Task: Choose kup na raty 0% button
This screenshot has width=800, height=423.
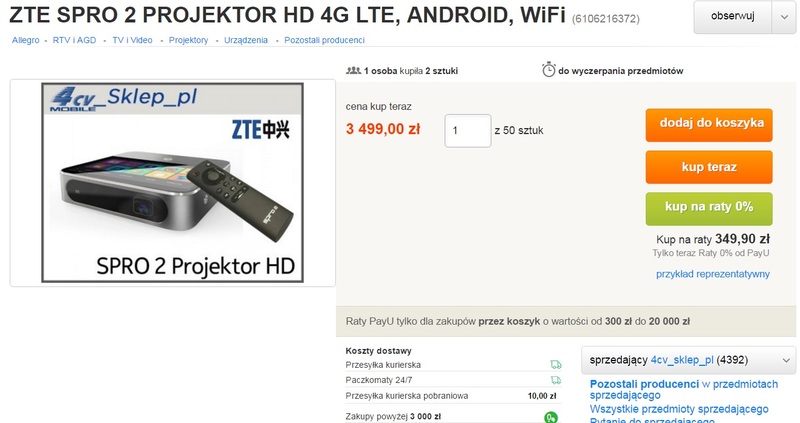Action: point(709,209)
